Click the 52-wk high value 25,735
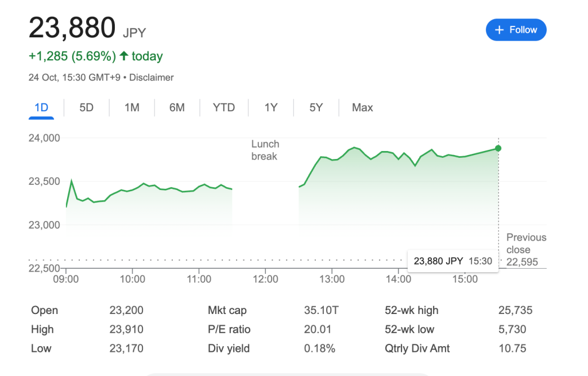This screenshot has height=376, width=588. pos(515,311)
